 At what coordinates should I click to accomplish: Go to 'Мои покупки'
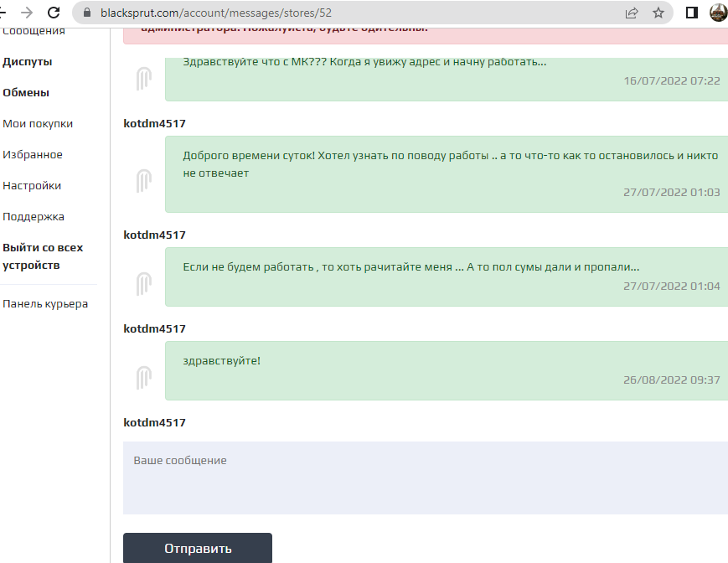[38, 123]
